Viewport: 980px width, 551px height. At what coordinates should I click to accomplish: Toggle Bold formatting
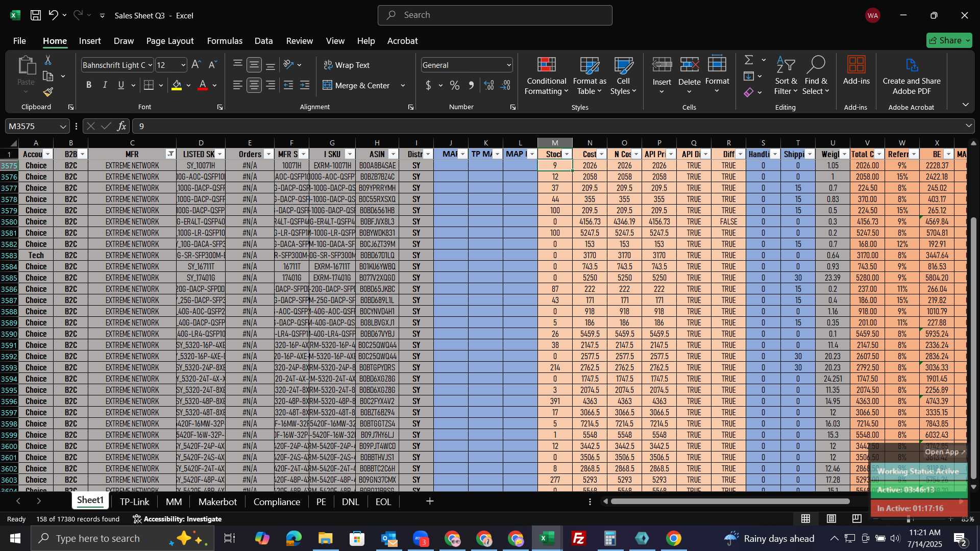[x=89, y=85]
